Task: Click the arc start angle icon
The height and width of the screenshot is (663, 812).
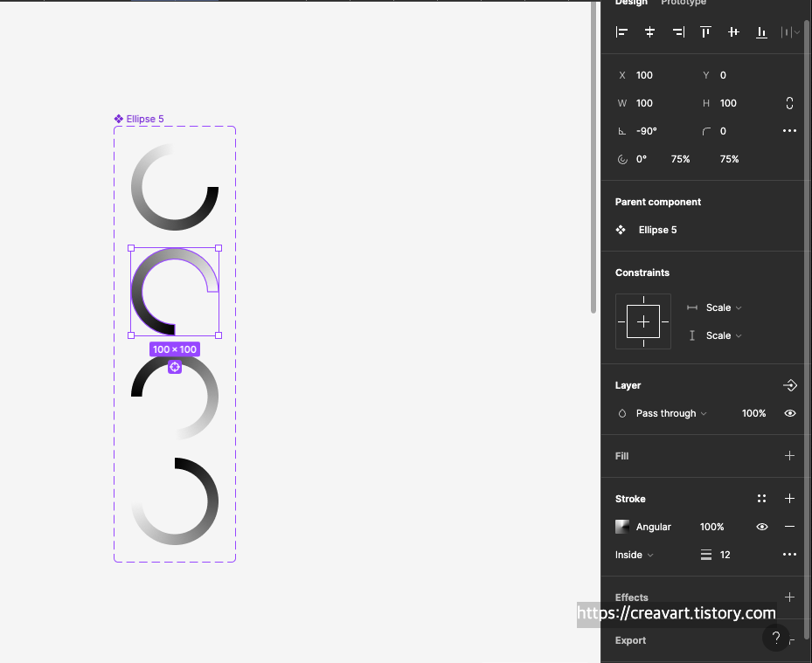Action: click(622, 159)
